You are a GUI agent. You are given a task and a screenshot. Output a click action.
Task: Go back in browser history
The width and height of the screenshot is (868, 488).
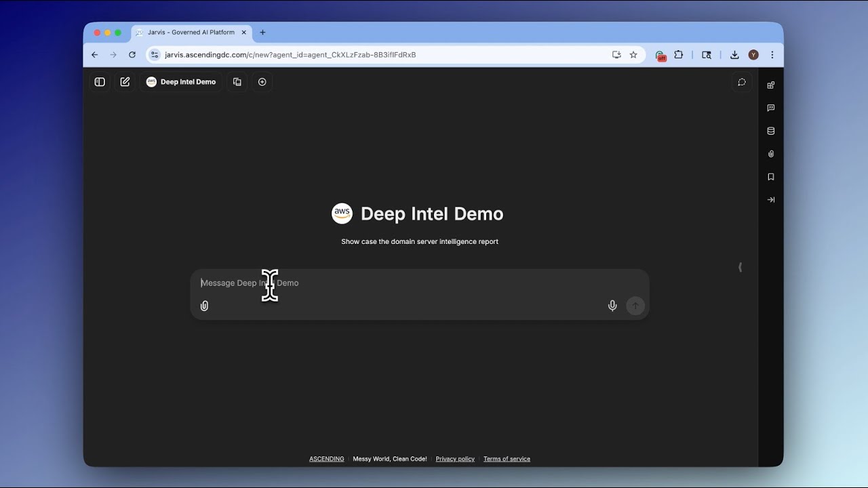[x=95, y=55]
